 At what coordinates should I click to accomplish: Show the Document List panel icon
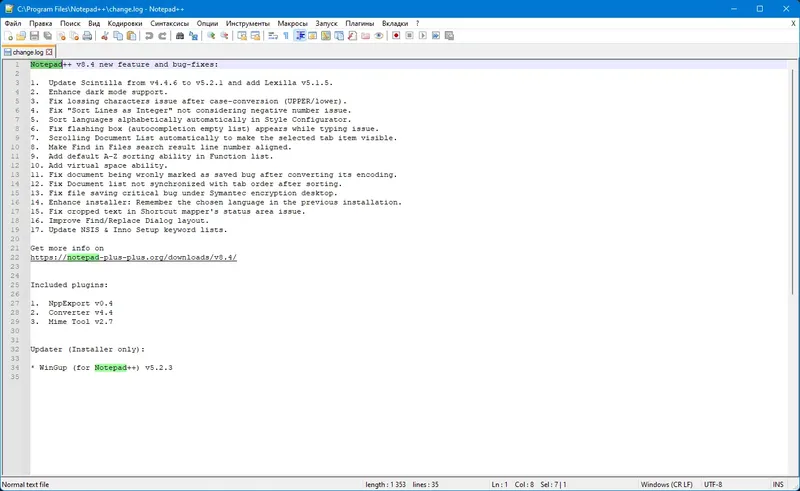coord(339,36)
